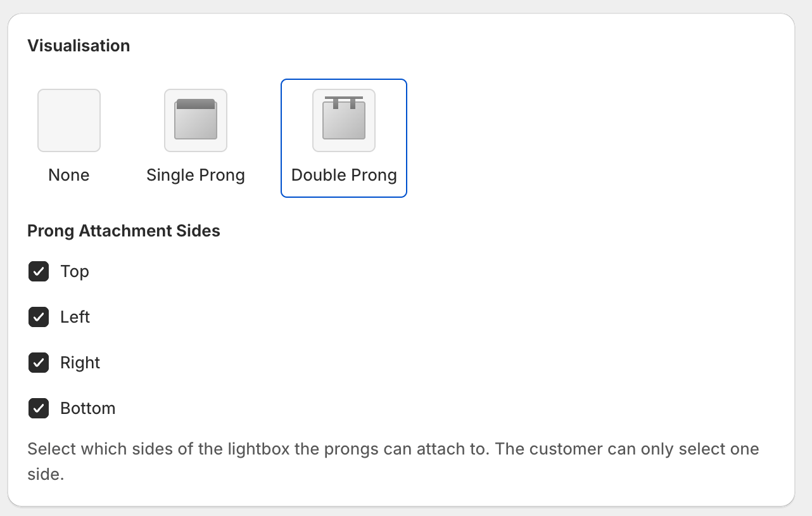Click the Right checkbox label text
Image resolution: width=812 pixels, height=516 pixels.
[80, 363]
